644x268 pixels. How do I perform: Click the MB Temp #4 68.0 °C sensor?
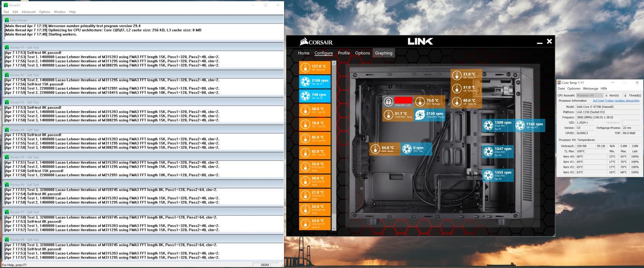coord(467,102)
